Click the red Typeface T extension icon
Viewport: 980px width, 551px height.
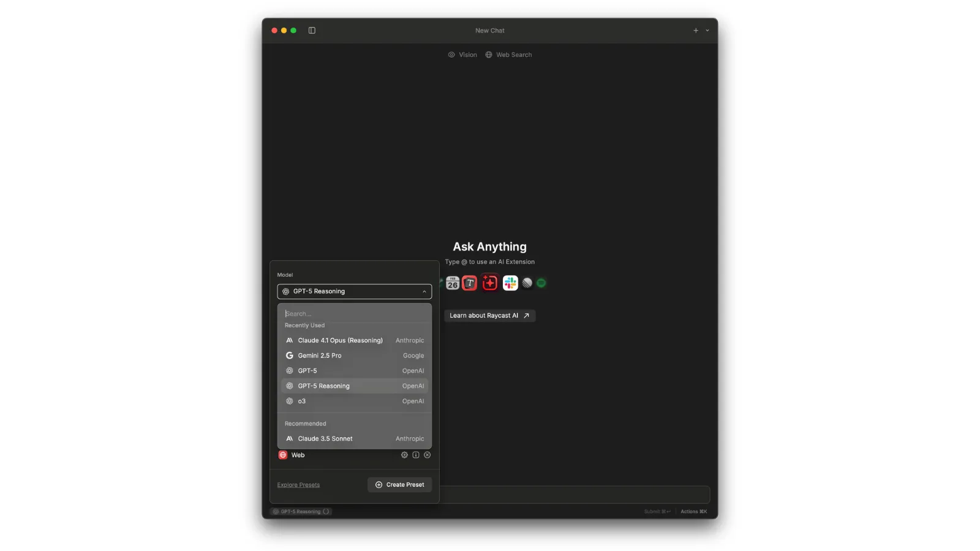469,283
